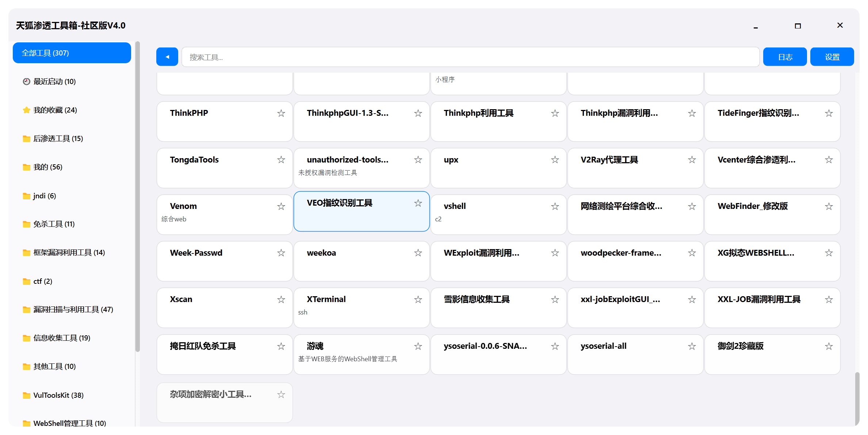Viewport: 868px width, 435px height.
Task: Click the tool grid scrollbar thumb
Action: tap(857, 399)
